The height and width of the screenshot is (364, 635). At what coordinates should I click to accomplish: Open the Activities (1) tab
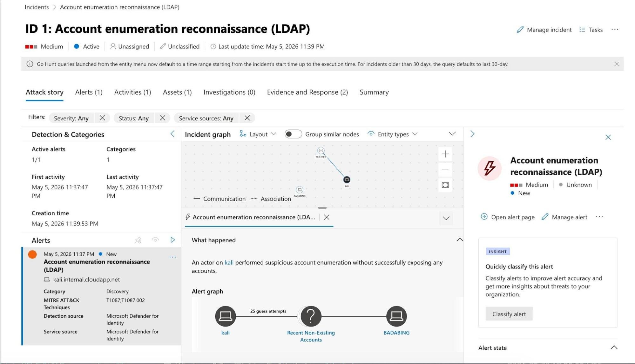click(x=132, y=92)
